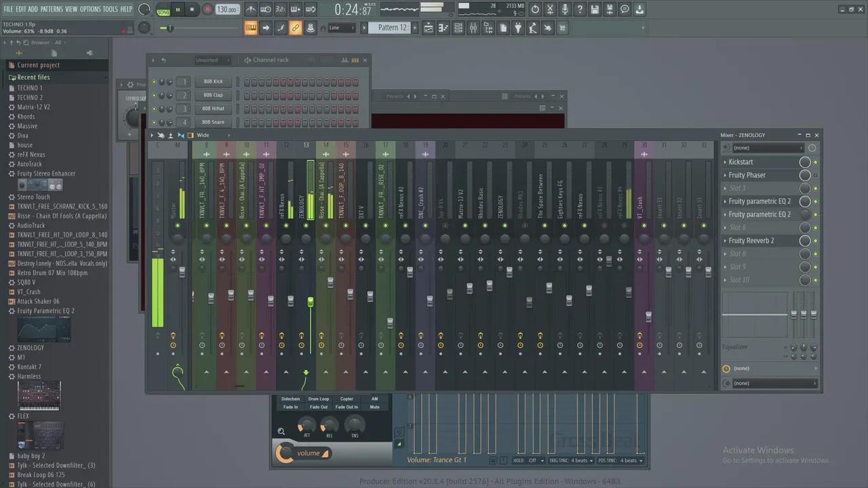Expand the Kickstart effect slot arrow
The image size is (868, 488).
(725, 162)
